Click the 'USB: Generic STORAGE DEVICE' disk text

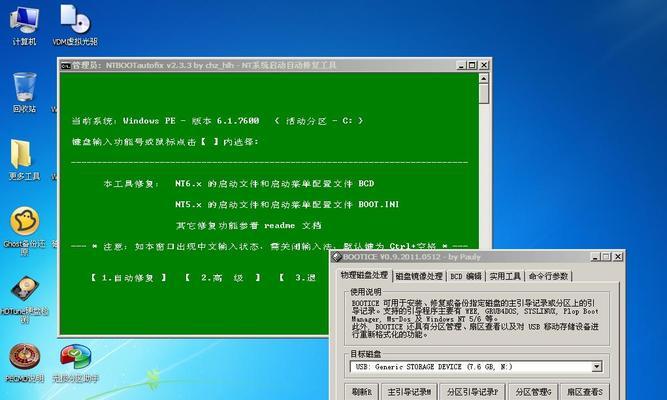point(433,366)
